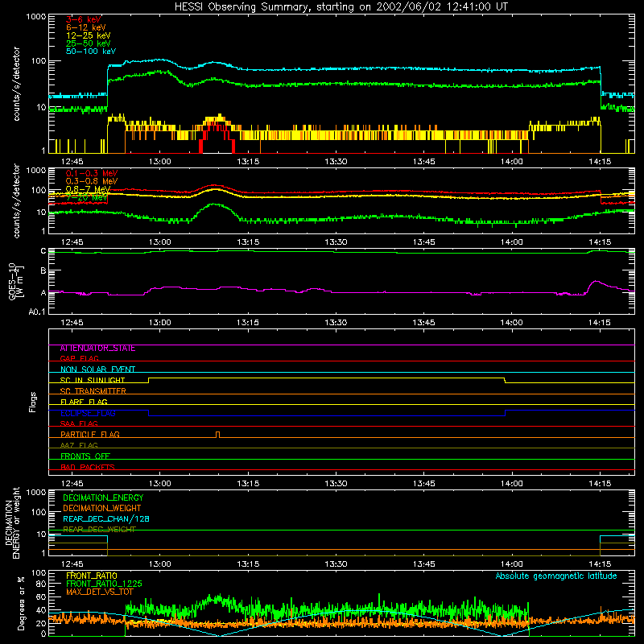Click the 7-20 MeV legend label
Image resolution: width=644 pixels, height=644 pixels.
pos(87,197)
